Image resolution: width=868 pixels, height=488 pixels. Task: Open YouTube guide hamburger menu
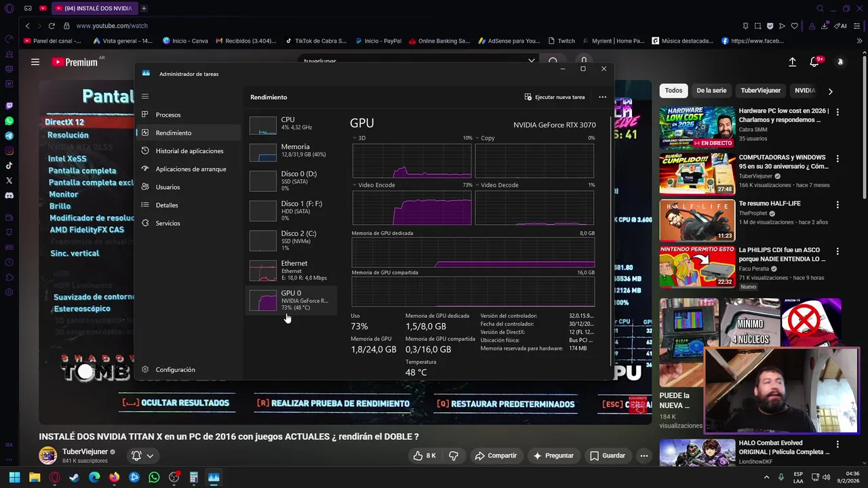point(35,62)
